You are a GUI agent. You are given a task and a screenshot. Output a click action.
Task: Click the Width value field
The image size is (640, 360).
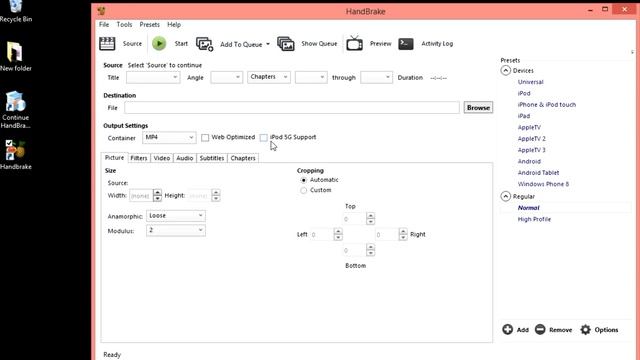point(141,196)
